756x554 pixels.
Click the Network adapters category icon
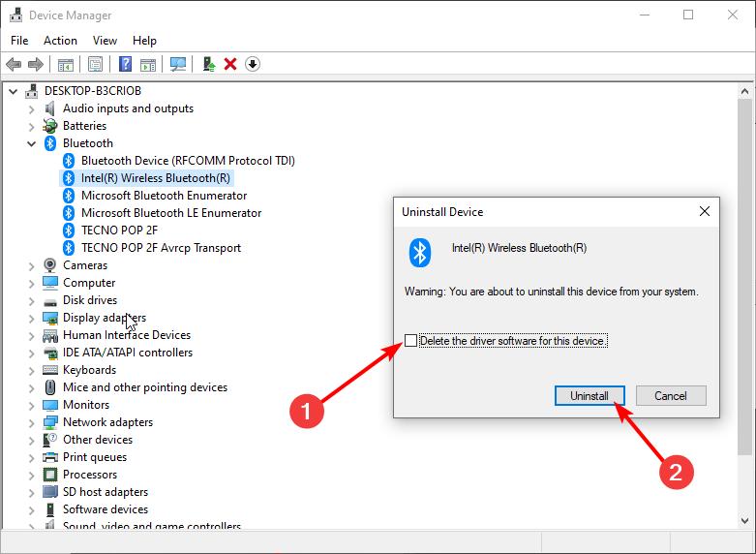pyautogui.click(x=50, y=422)
